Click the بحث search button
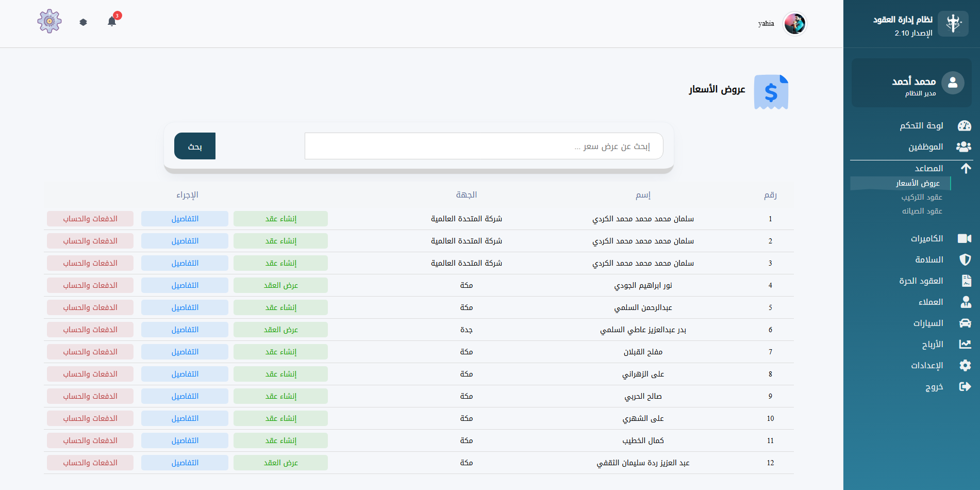The height and width of the screenshot is (490, 980). tap(195, 146)
